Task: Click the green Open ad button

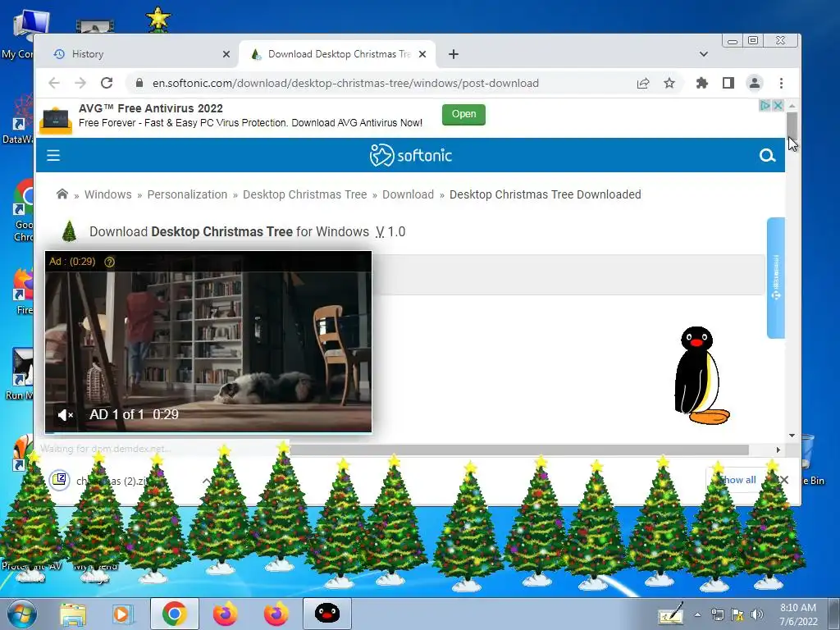Action: pos(463,114)
